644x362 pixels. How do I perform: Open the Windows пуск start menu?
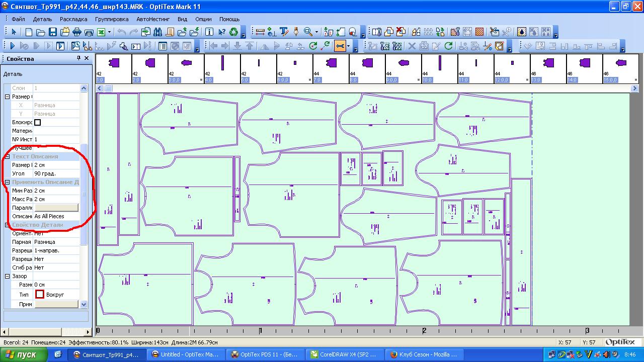tap(24, 354)
